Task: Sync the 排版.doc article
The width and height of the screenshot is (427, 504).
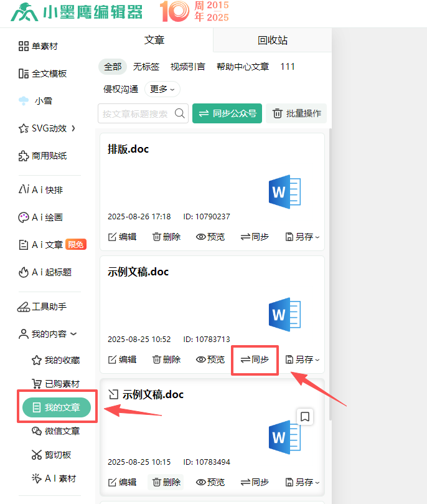Action: pos(255,237)
